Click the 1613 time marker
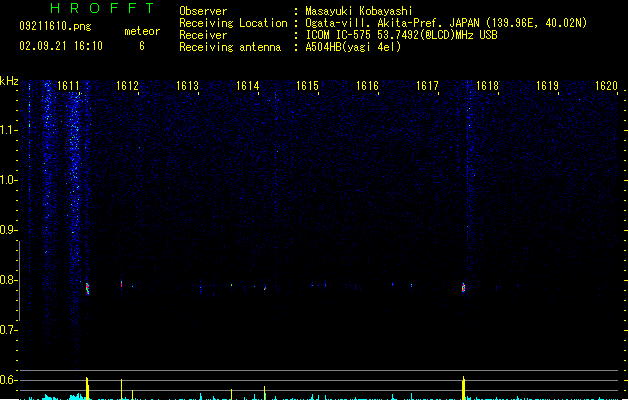The image size is (629, 400). (x=187, y=86)
